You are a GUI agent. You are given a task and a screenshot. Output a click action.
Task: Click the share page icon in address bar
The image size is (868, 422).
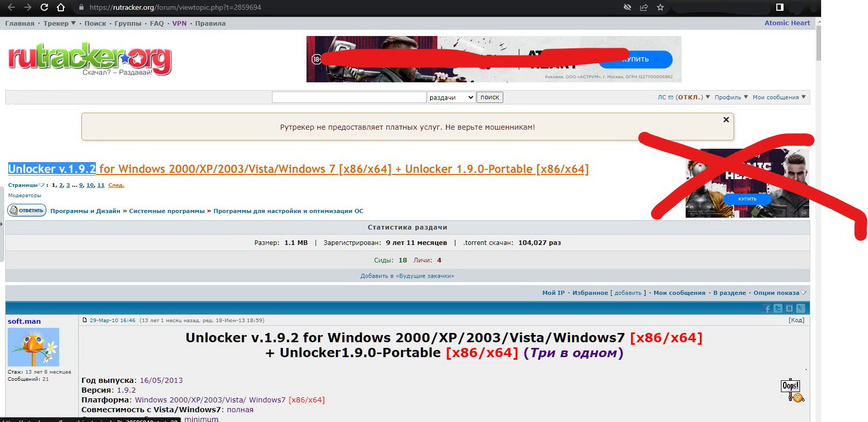644,7
